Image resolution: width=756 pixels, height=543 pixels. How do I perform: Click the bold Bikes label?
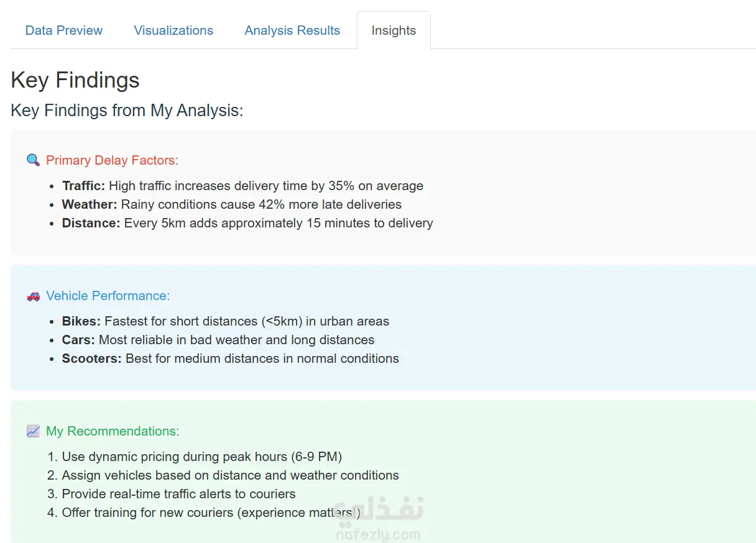[81, 321]
